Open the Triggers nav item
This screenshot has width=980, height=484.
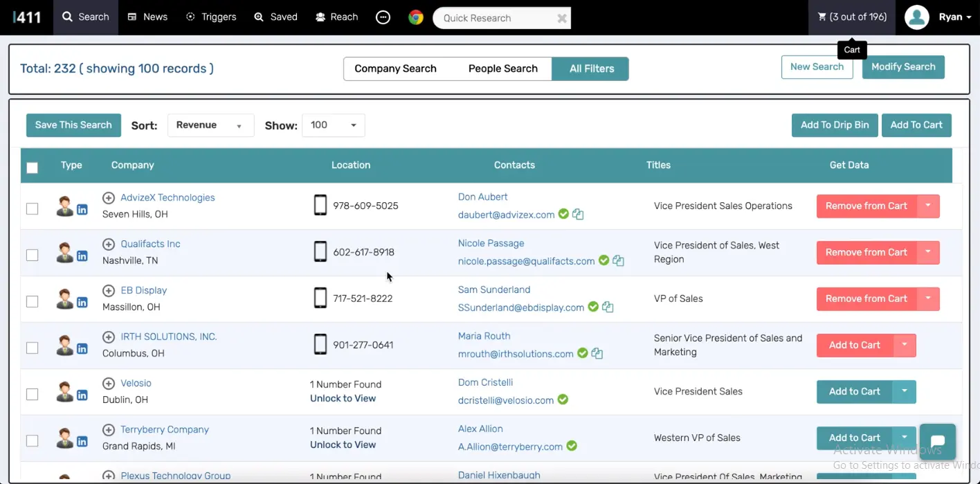pos(211,17)
